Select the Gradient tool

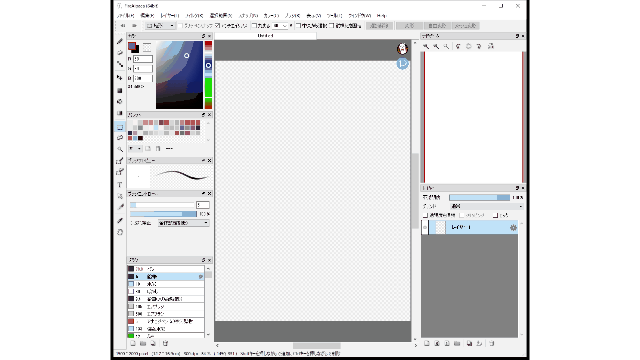(120, 113)
